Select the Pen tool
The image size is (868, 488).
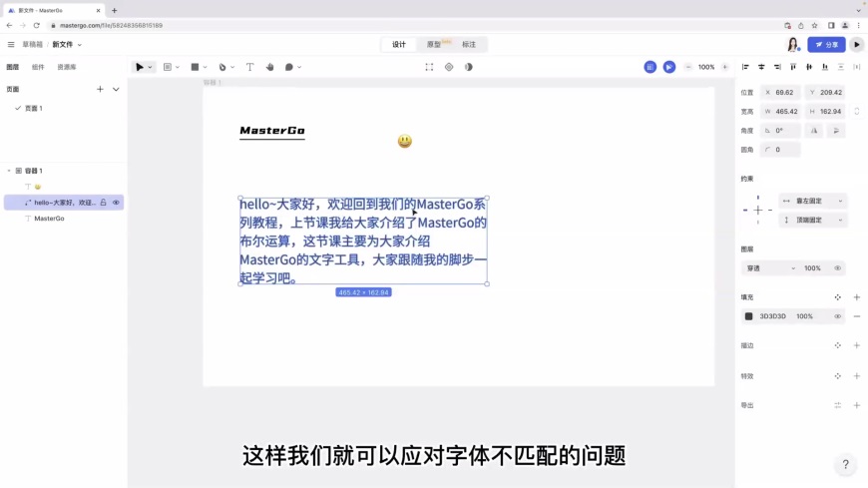(222, 67)
